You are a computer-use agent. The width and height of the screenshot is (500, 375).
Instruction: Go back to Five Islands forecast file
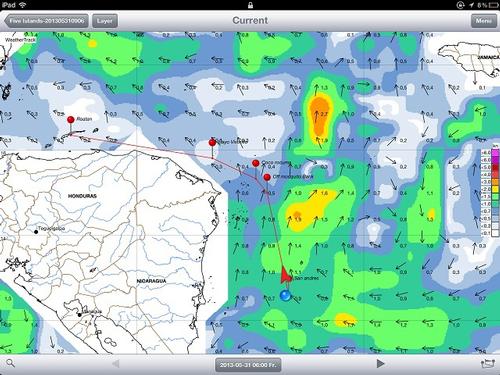47,21
